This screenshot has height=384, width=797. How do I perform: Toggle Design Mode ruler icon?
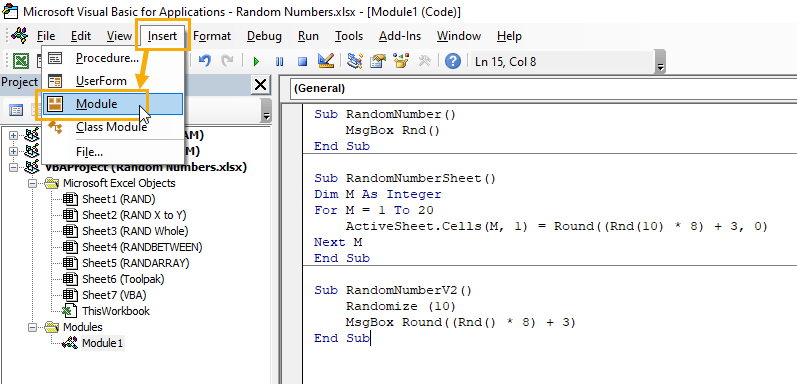(x=325, y=61)
